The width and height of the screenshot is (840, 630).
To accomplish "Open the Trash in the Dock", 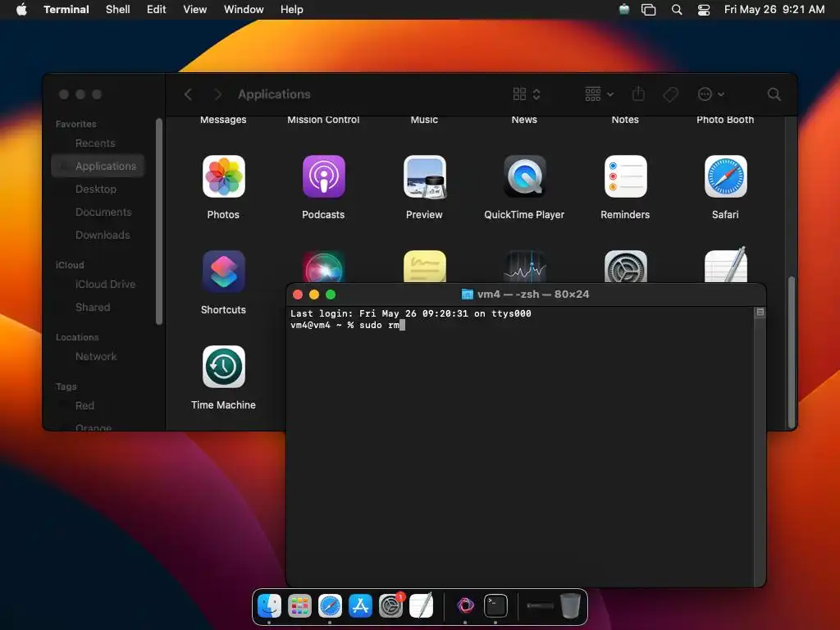I will pyautogui.click(x=571, y=606).
